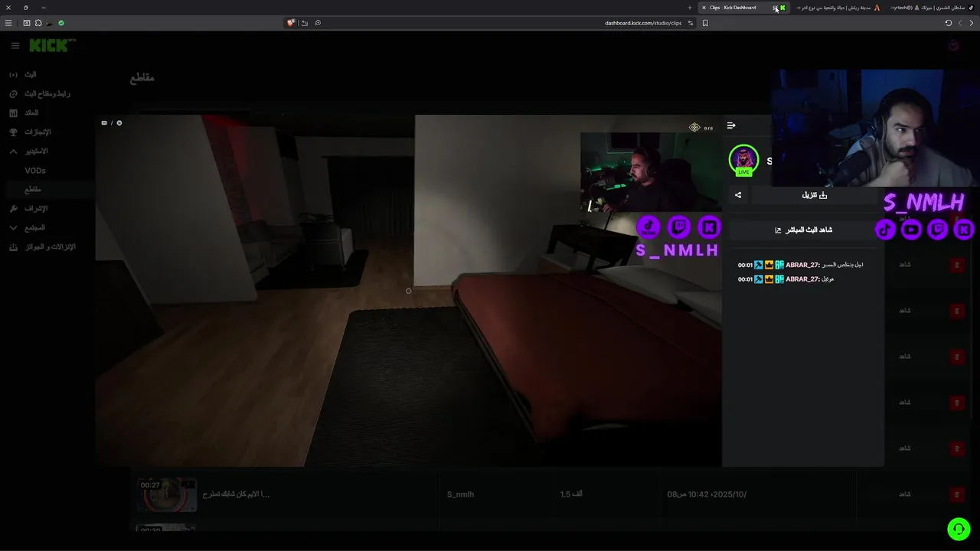Click clip title ending كان شايك تمازح

click(x=236, y=494)
